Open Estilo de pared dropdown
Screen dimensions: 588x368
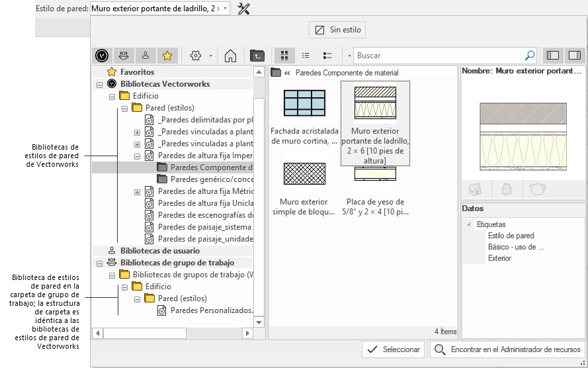pyautogui.click(x=225, y=8)
